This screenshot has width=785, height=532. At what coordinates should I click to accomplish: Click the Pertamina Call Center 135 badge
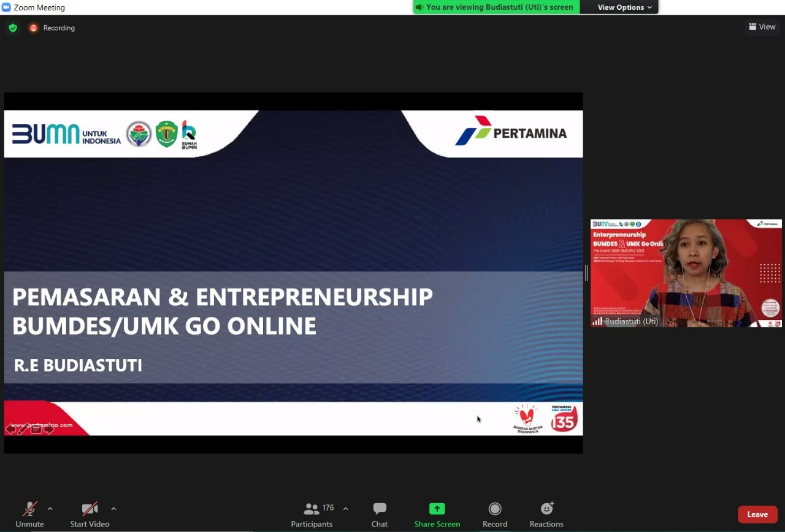point(564,418)
